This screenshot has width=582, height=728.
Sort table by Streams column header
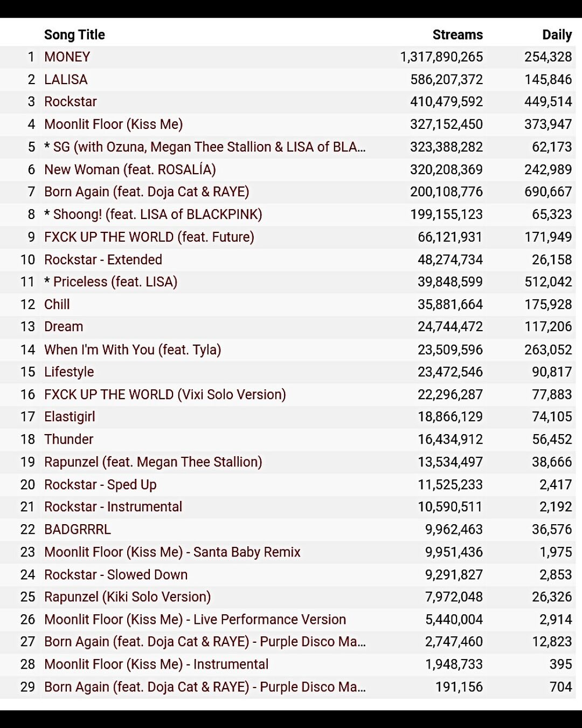coord(458,35)
